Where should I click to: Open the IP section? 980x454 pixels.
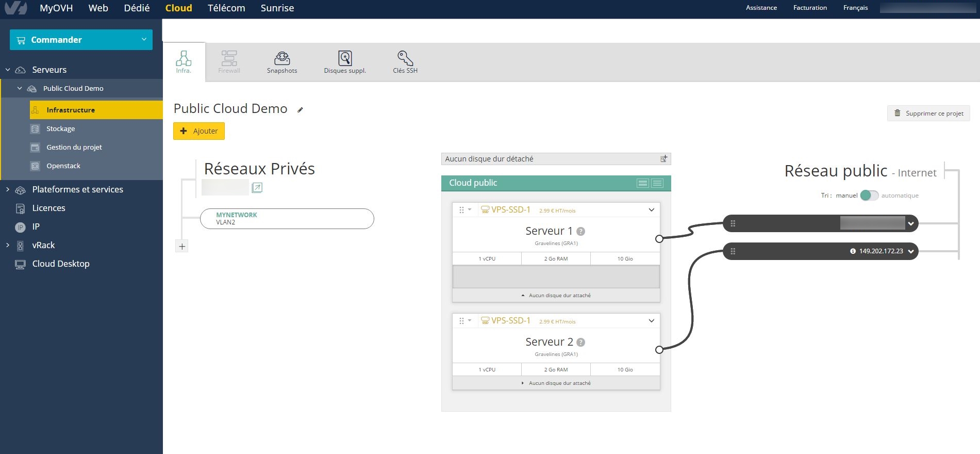tap(36, 226)
